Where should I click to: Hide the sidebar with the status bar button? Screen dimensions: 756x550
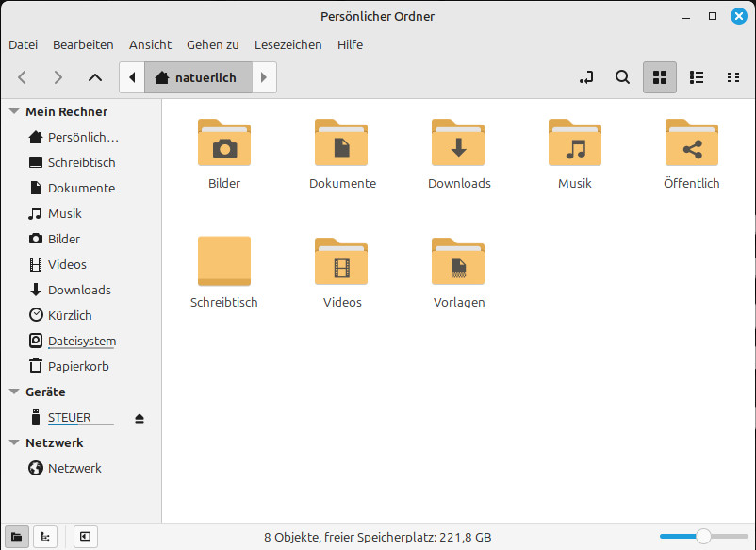(86, 537)
